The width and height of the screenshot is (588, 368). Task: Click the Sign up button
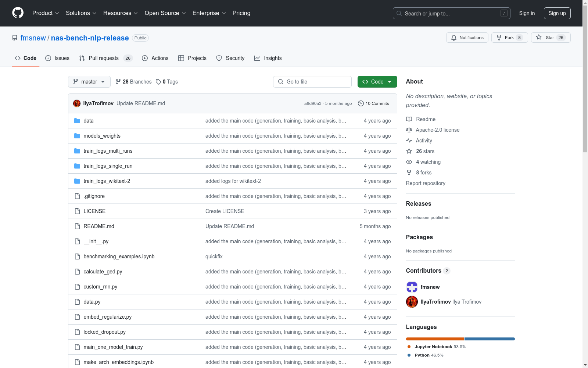click(557, 13)
